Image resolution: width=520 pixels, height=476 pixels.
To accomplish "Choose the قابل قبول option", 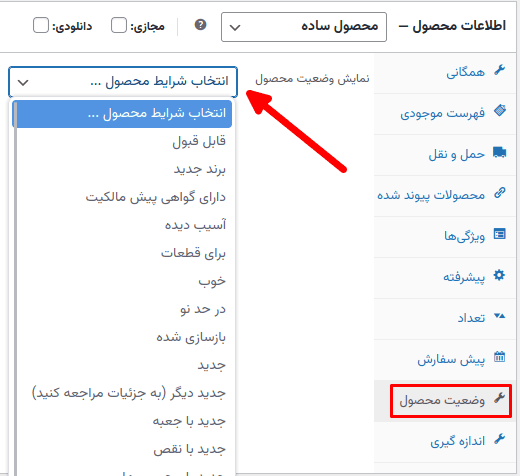I will (x=122, y=142).
